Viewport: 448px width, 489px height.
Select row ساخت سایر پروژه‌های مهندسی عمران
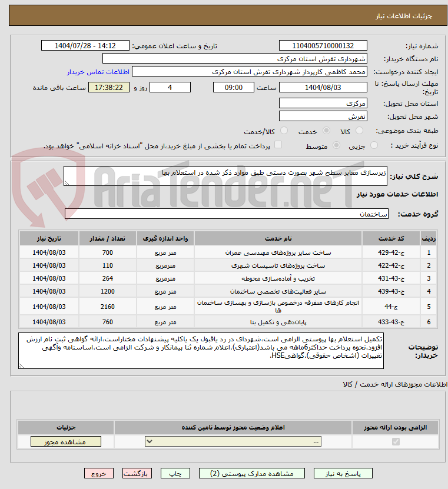(228, 252)
